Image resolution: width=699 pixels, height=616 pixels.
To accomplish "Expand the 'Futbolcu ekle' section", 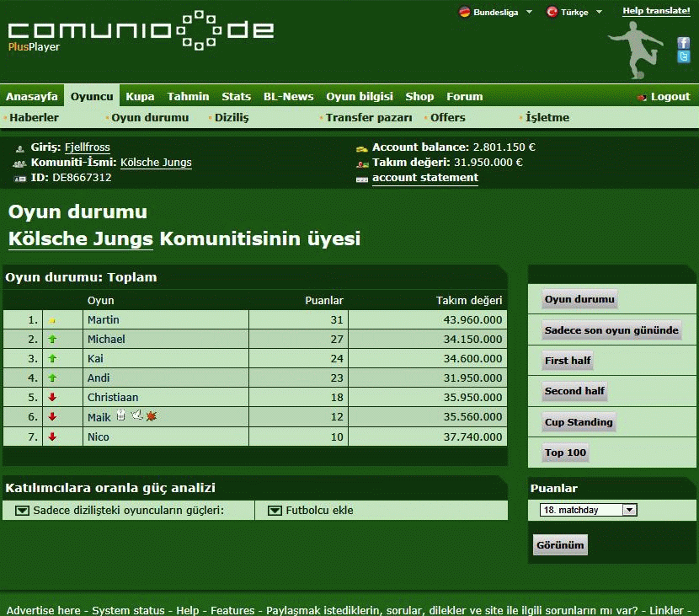I will 275,510.
